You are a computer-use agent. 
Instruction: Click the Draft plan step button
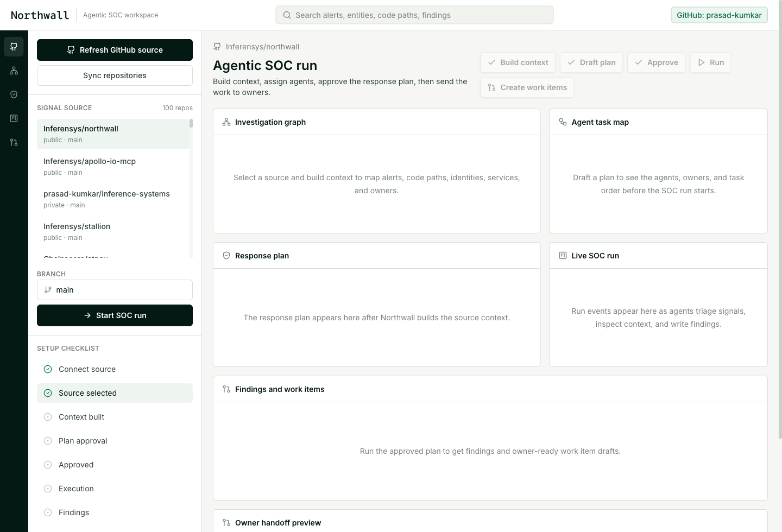591,62
